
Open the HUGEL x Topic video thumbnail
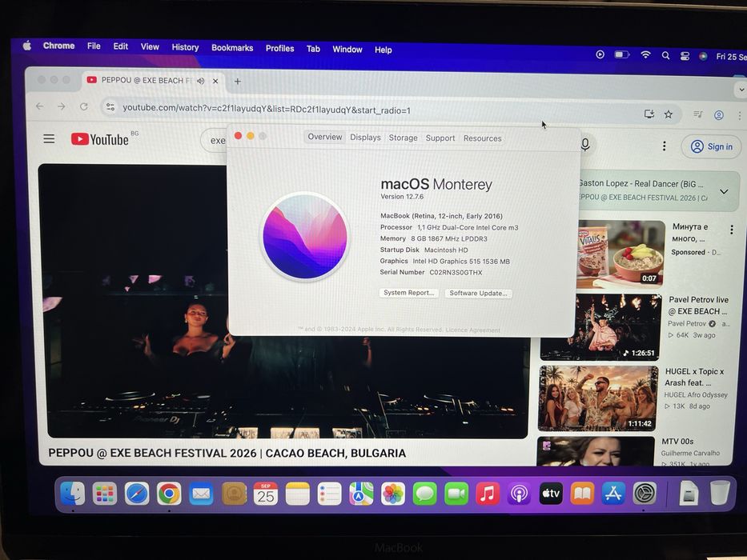pyautogui.click(x=598, y=398)
